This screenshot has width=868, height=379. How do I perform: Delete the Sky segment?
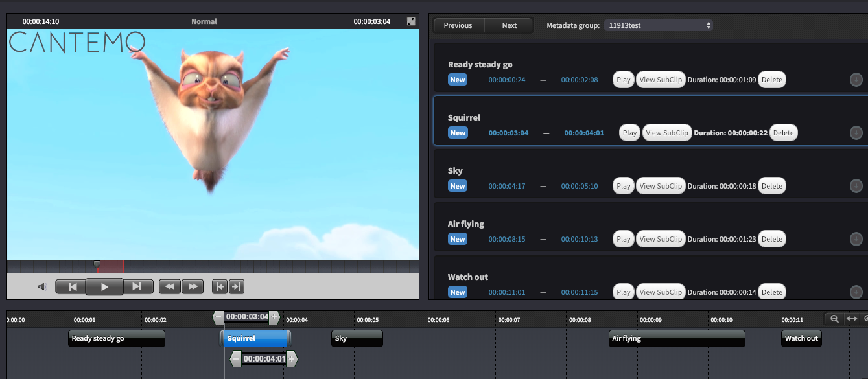click(x=772, y=186)
